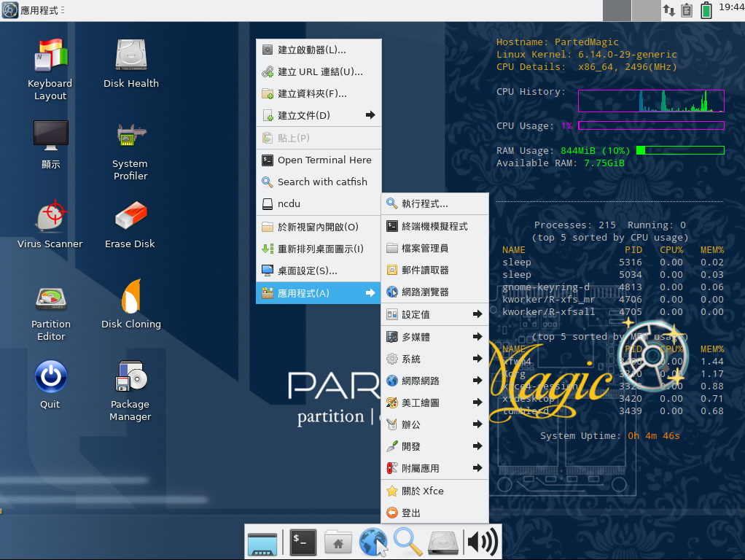745x560 pixels.
Task: Launch the terminal from the bottom dock
Action: pyautogui.click(x=303, y=542)
